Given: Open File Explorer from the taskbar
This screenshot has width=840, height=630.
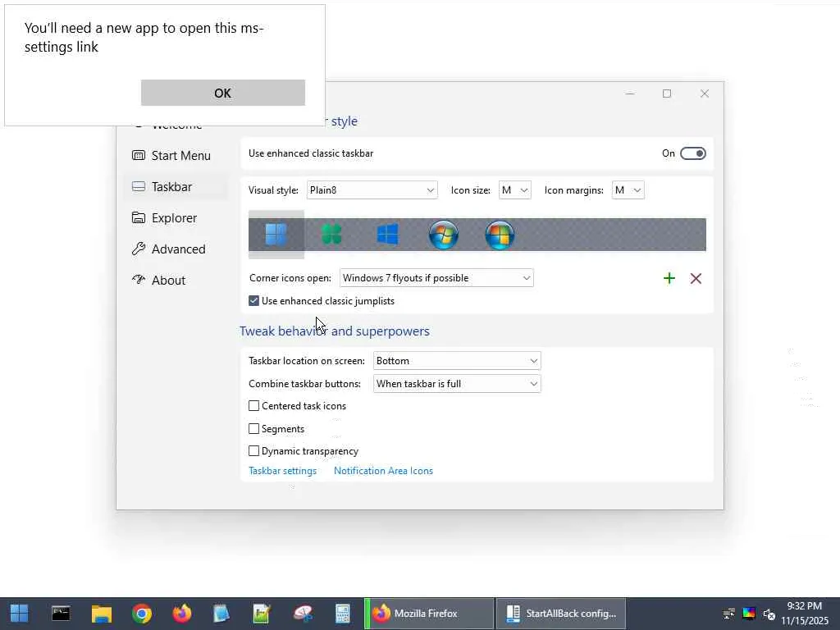Looking at the screenshot, I should (101, 614).
